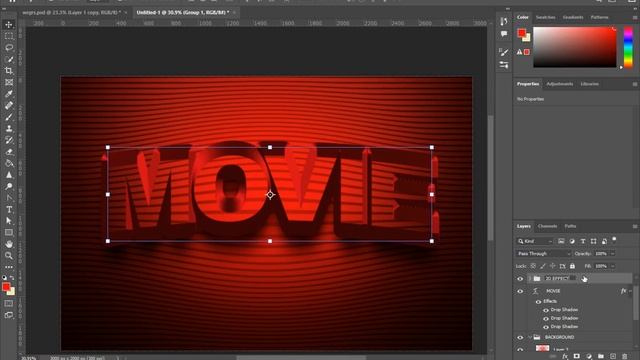
Task: Select the Rectangle shape tool
Action: pyautogui.click(x=9, y=232)
